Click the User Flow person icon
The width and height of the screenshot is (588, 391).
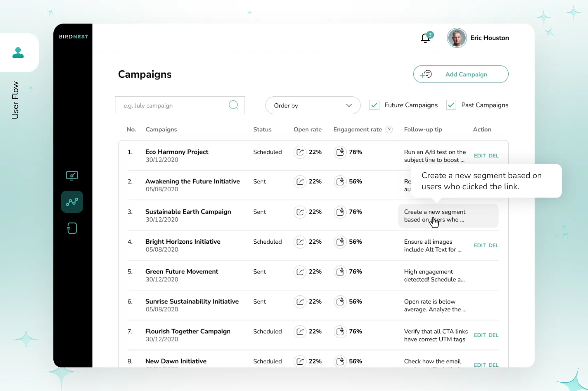coord(18,53)
